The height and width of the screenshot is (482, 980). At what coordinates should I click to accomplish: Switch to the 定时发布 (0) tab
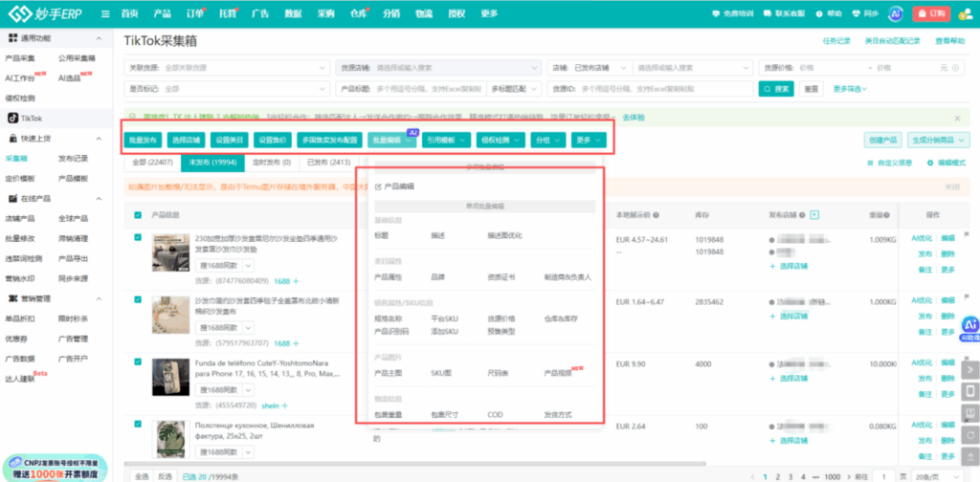pos(271,163)
